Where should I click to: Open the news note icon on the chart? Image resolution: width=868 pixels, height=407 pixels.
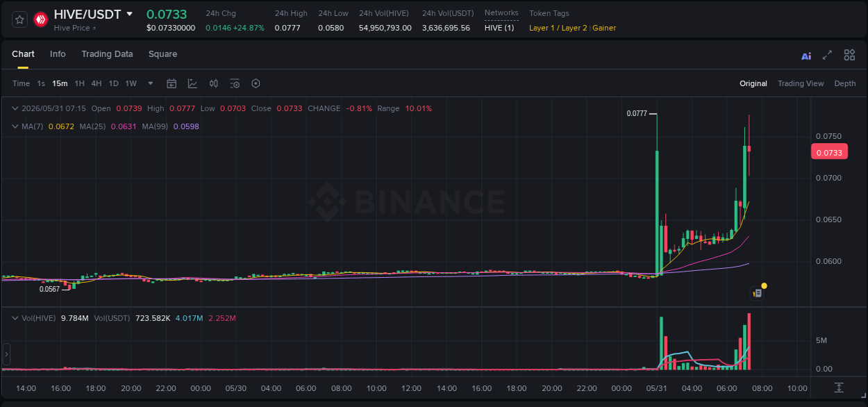(758, 294)
